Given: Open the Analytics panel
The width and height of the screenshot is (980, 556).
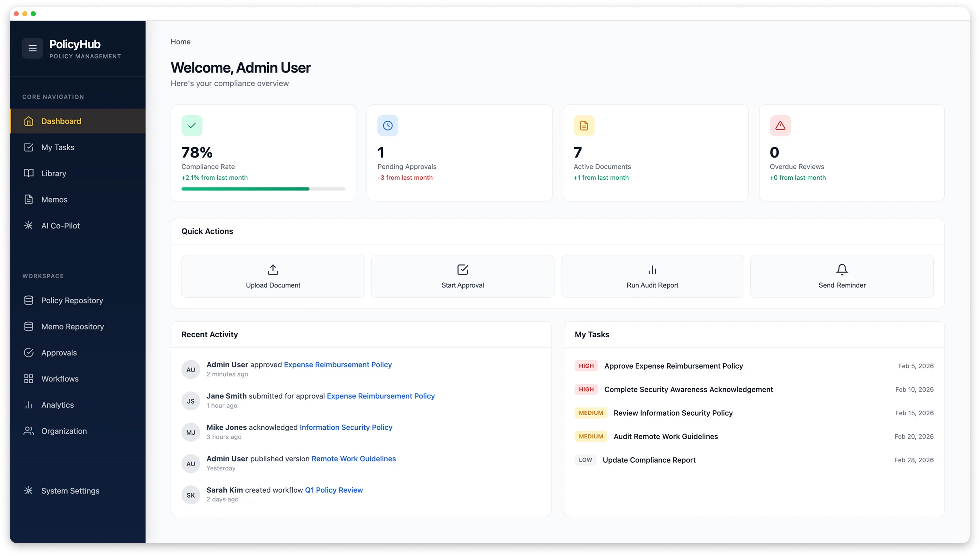Looking at the screenshot, I should (x=57, y=405).
